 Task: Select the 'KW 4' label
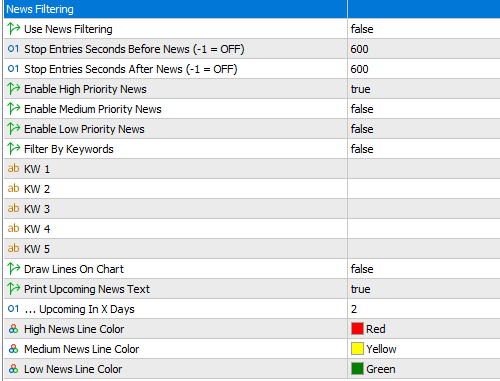[x=37, y=229]
